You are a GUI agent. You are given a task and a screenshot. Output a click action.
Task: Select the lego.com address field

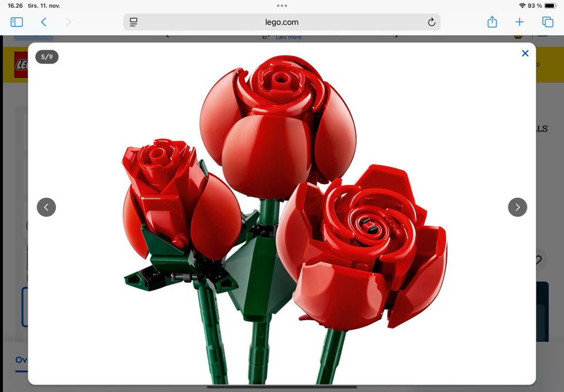pos(281,22)
